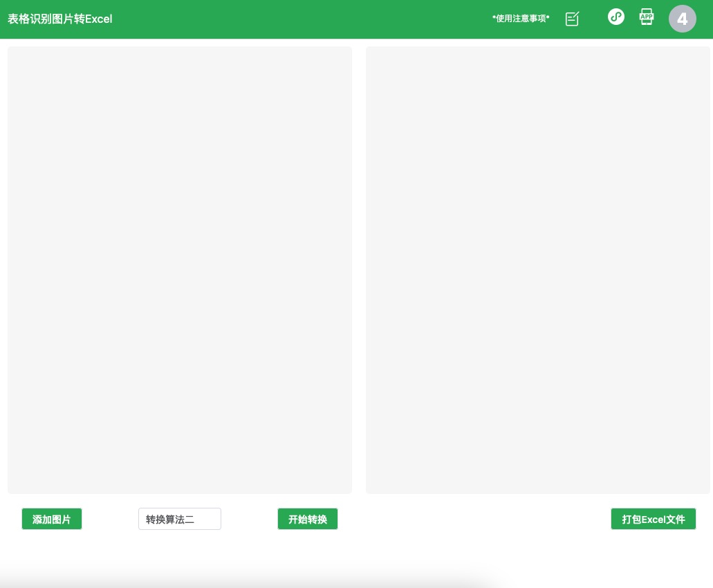This screenshot has width=713, height=588.
Task: Open the 转换算法二 dropdown
Action: (180, 519)
